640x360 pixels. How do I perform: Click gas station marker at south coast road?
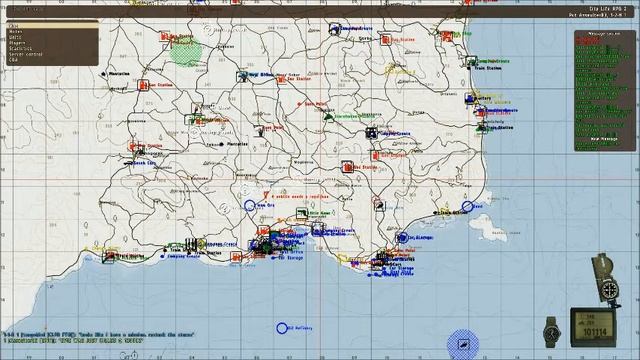(236, 257)
